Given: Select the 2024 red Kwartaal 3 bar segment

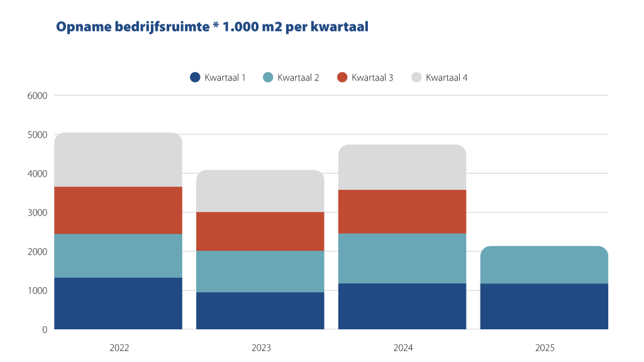Looking at the screenshot, I should coord(402,211).
